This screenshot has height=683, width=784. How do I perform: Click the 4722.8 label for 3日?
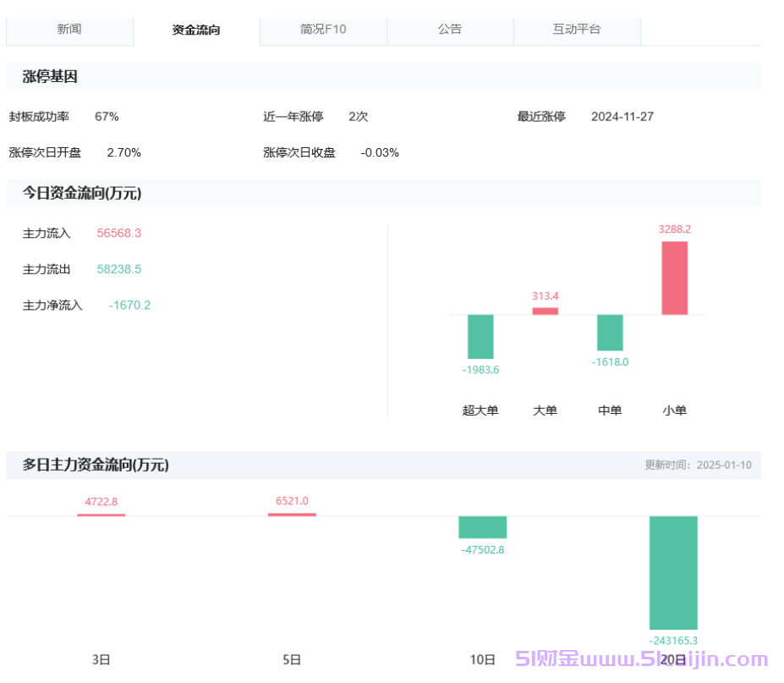[101, 502]
